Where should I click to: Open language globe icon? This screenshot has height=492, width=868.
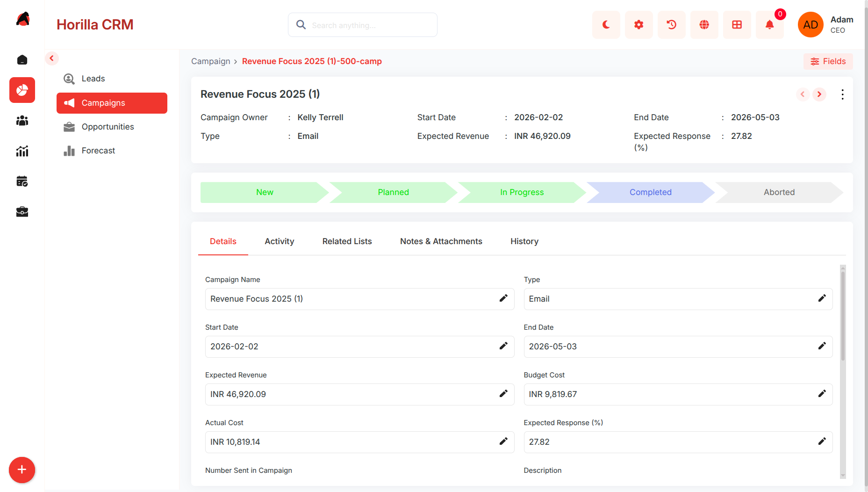704,25
